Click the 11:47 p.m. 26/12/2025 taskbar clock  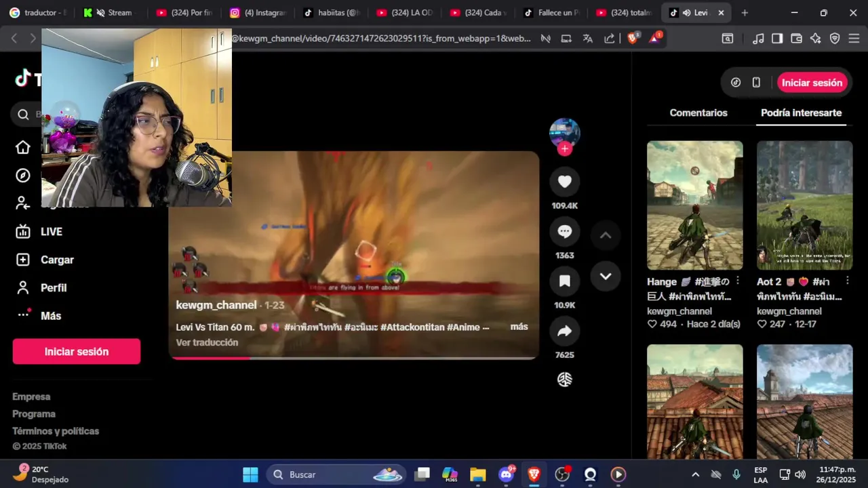(837, 474)
